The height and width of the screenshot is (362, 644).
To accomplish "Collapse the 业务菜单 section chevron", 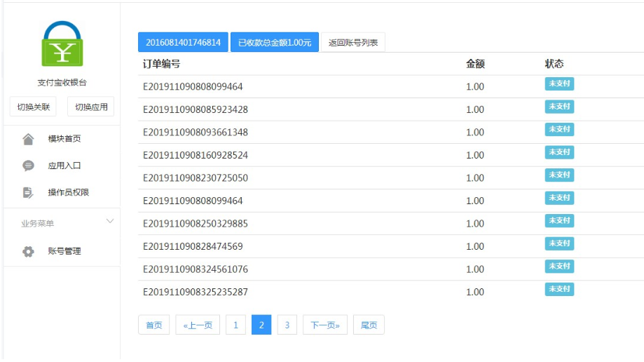I will (x=109, y=222).
